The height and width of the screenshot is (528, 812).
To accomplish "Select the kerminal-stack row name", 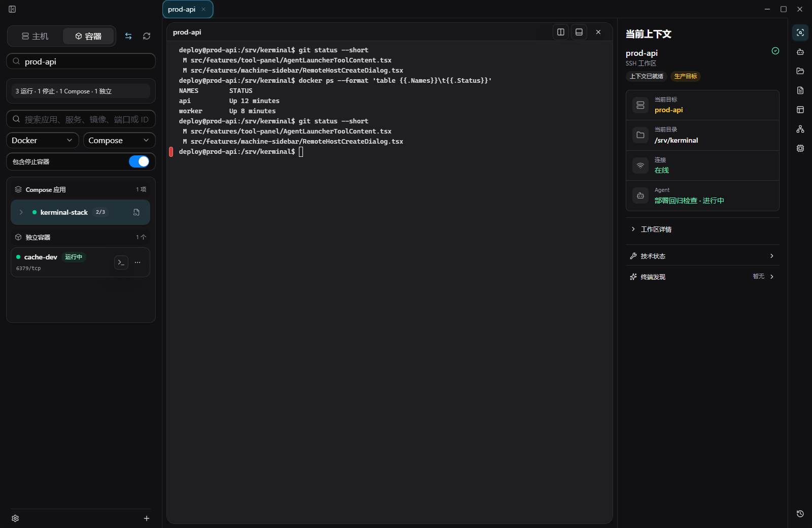I will 64,212.
